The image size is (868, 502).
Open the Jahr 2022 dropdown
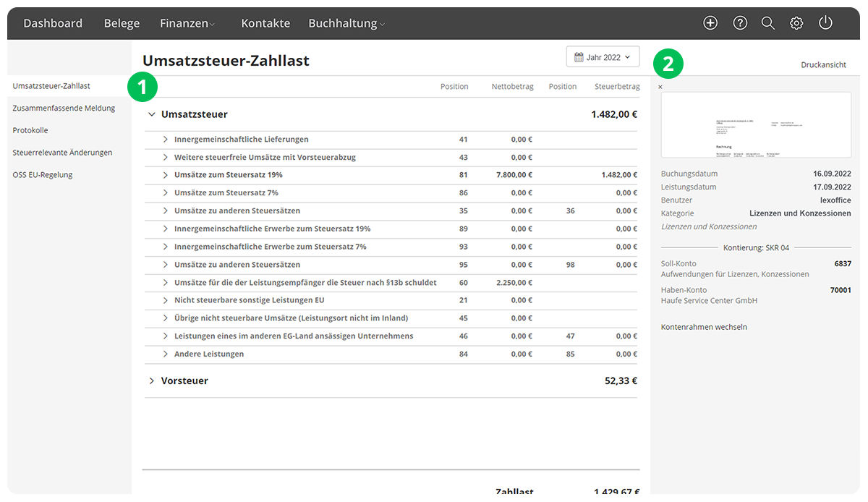(603, 57)
